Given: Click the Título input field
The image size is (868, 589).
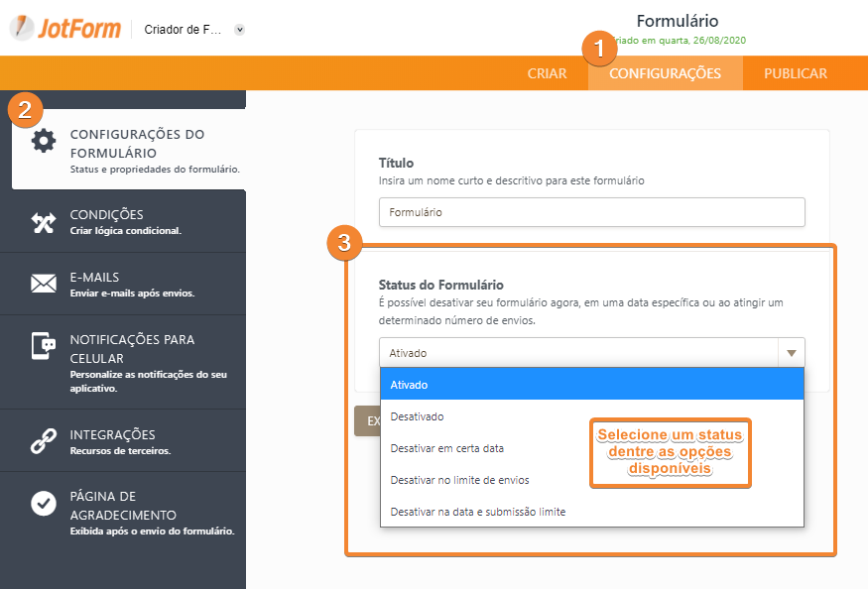Looking at the screenshot, I should click(591, 212).
